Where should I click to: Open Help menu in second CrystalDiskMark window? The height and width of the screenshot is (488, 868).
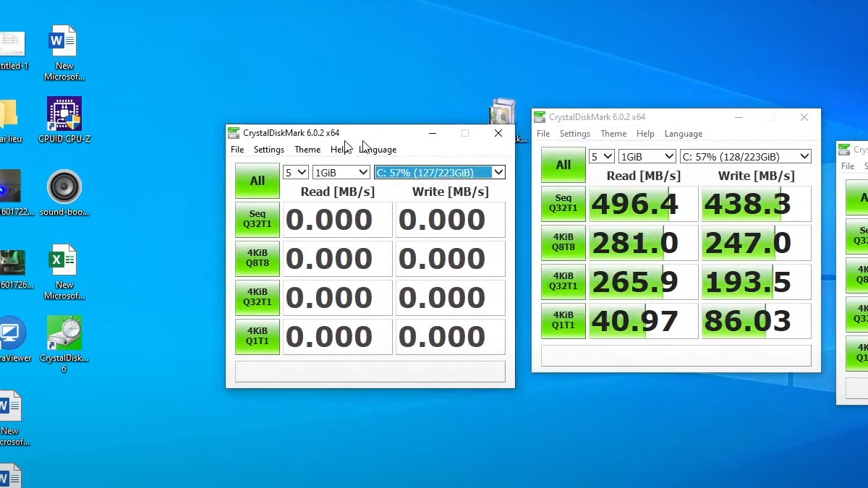click(645, 134)
